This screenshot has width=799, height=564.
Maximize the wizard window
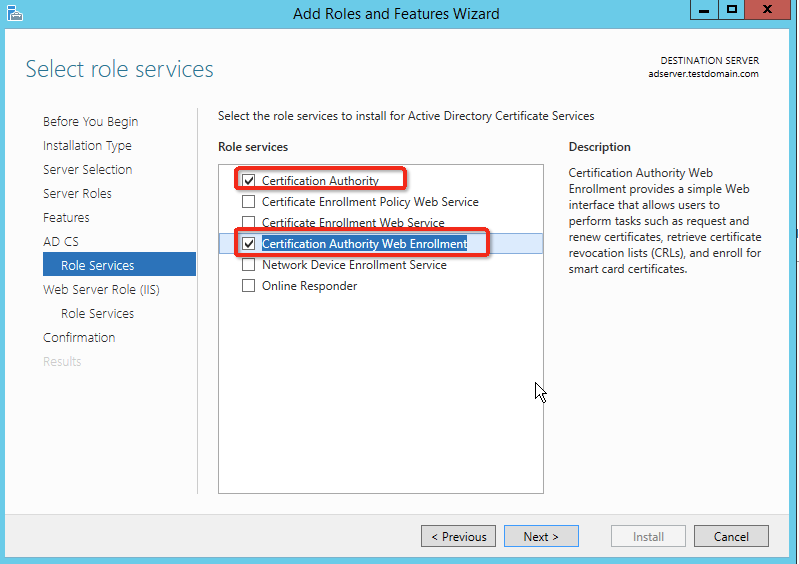732,10
